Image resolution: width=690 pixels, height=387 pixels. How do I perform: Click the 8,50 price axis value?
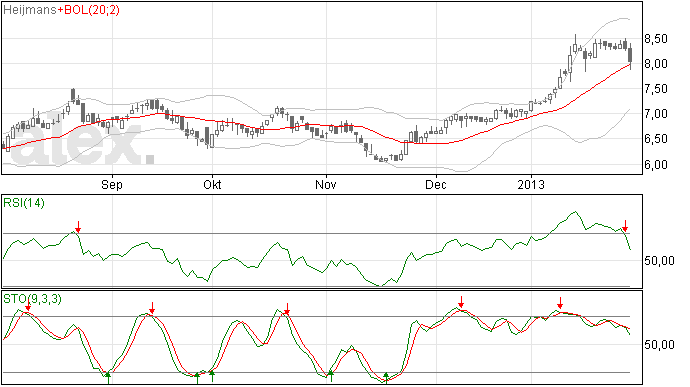point(656,39)
